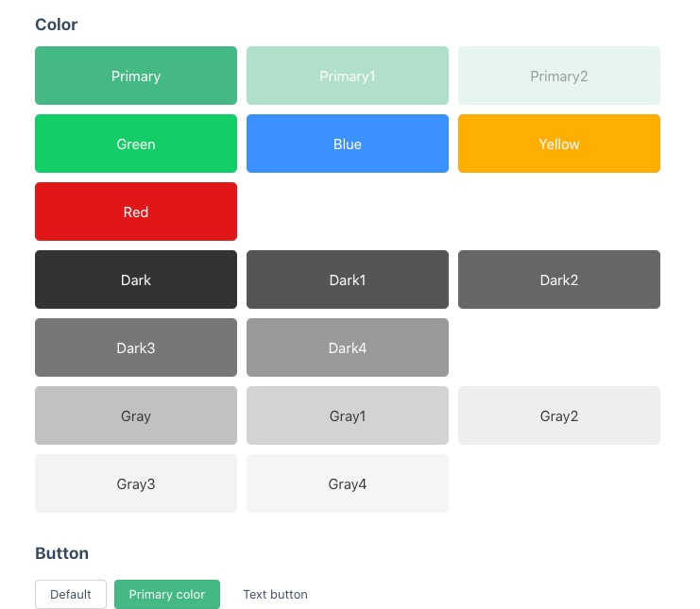Select the Dark3 swatch
This screenshot has height=609, width=700.
136,347
